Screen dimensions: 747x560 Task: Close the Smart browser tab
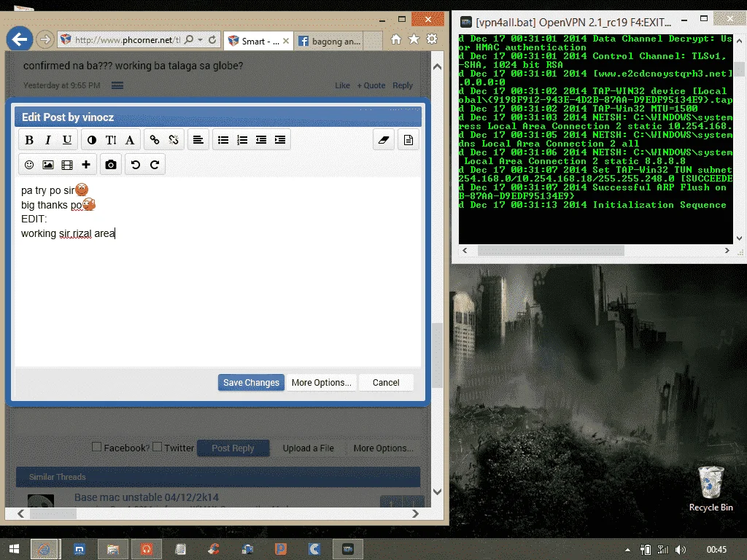coord(286,41)
